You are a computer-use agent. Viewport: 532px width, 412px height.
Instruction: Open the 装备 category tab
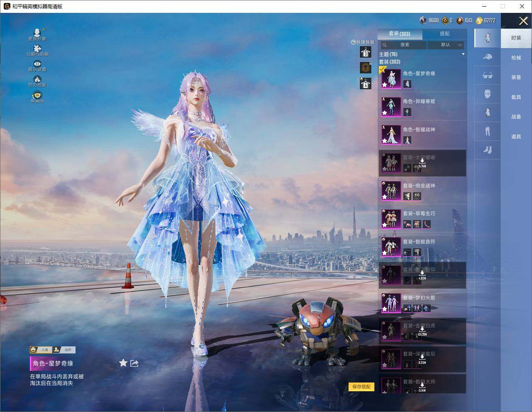pos(516,77)
